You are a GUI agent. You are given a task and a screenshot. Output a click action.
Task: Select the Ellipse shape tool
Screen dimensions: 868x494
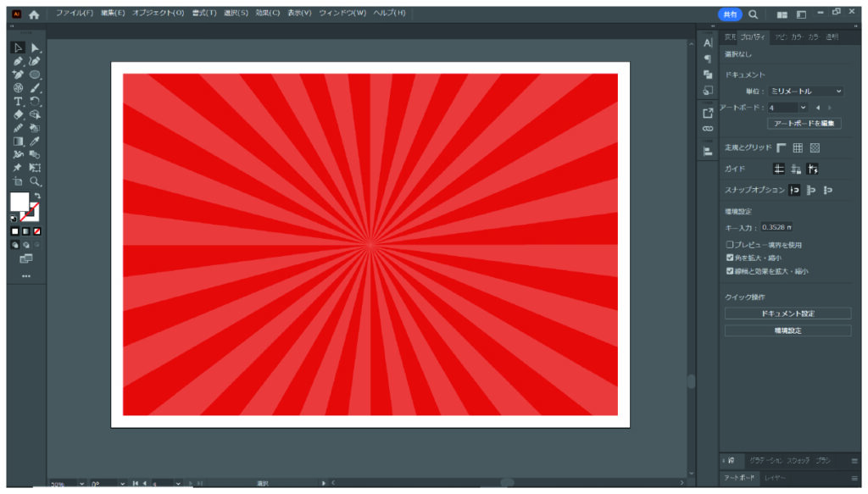click(35, 75)
